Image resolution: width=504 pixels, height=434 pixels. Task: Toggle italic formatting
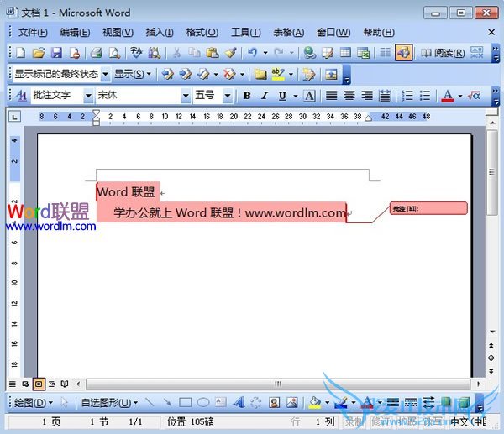[x=265, y=96]
